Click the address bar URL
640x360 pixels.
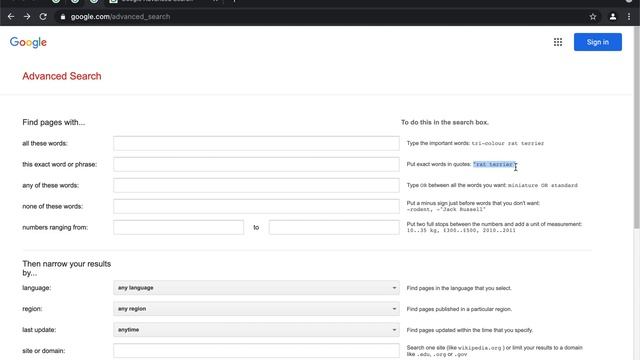pyautogui.click(x=120, y=17)
